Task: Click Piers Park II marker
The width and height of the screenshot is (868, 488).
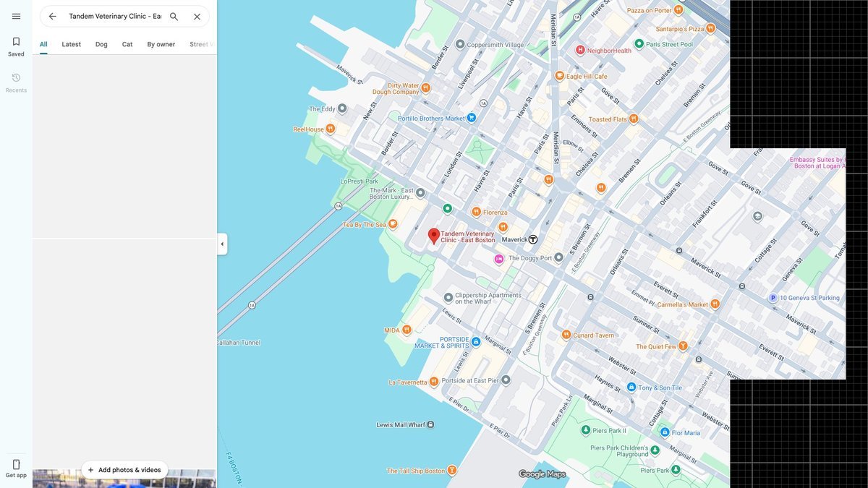Action: pos(585,430)
